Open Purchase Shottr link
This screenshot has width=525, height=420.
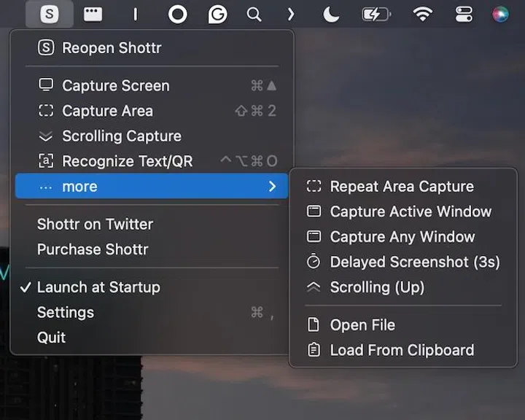152,249
